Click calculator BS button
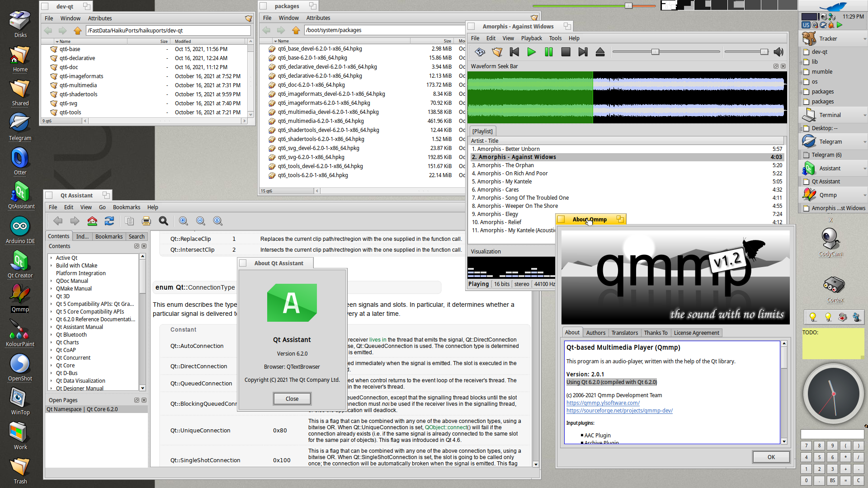Screen dimensions: 868x488 coord(832,481)
